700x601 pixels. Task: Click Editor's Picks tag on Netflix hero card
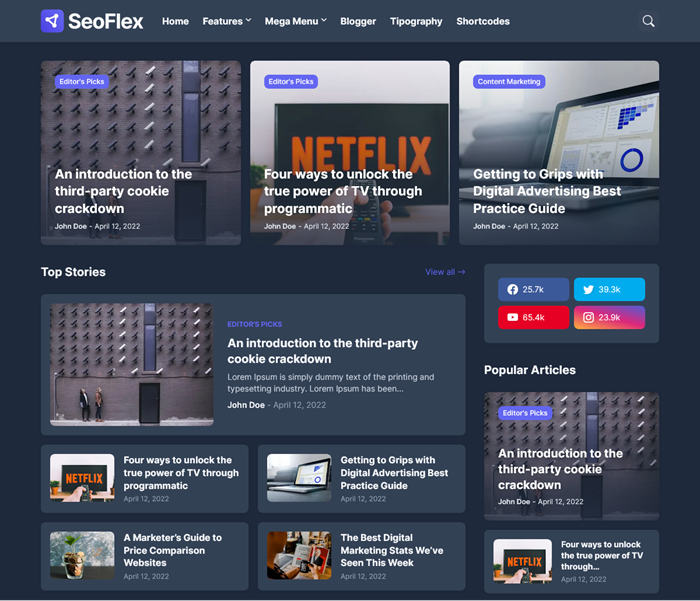tap(291, 82)
